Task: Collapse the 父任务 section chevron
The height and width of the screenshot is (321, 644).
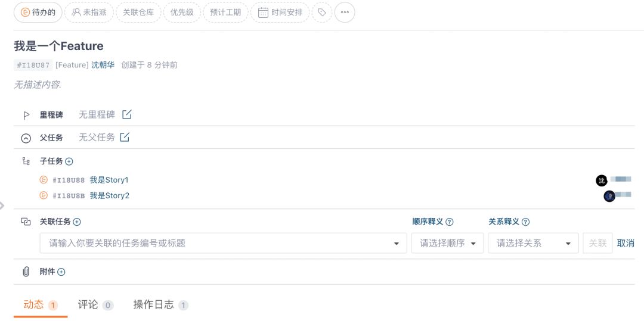Action: pos(26,138)
